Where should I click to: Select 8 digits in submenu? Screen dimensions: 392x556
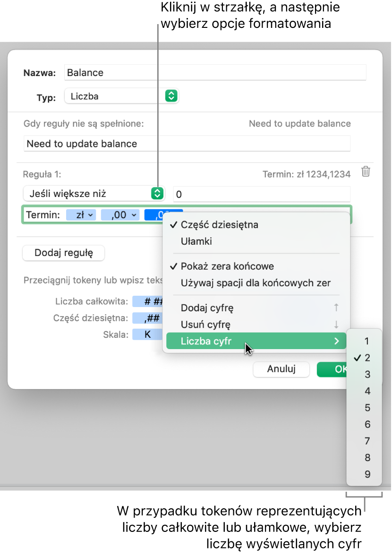click(x=364, y=458)
